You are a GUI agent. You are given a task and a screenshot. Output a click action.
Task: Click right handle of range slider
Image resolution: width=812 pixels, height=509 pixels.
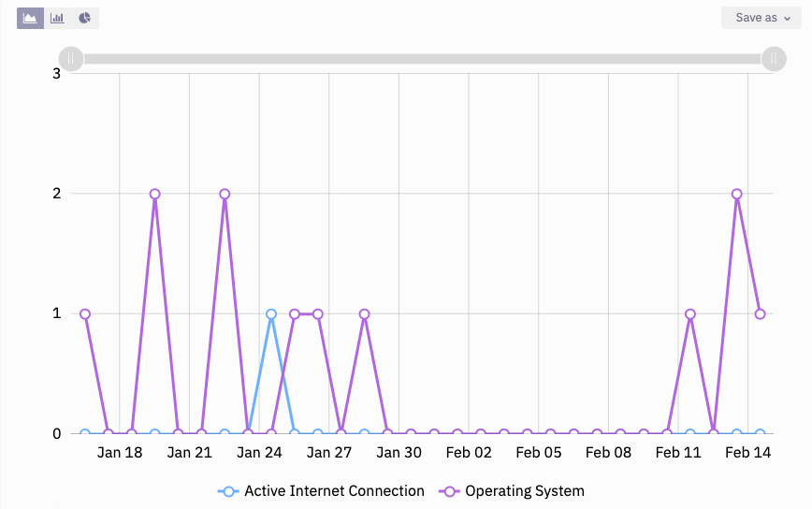click(774, 59)
